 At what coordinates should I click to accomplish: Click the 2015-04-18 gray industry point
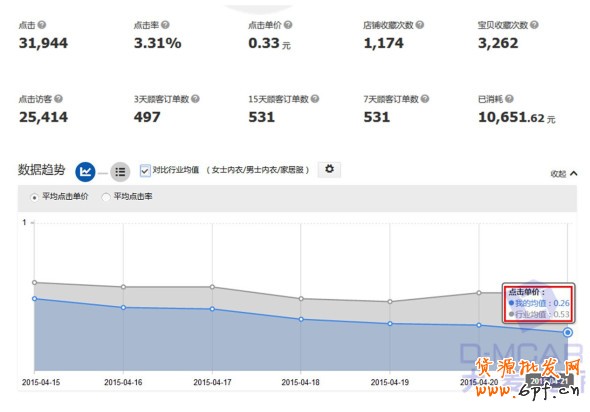(301, 299)
